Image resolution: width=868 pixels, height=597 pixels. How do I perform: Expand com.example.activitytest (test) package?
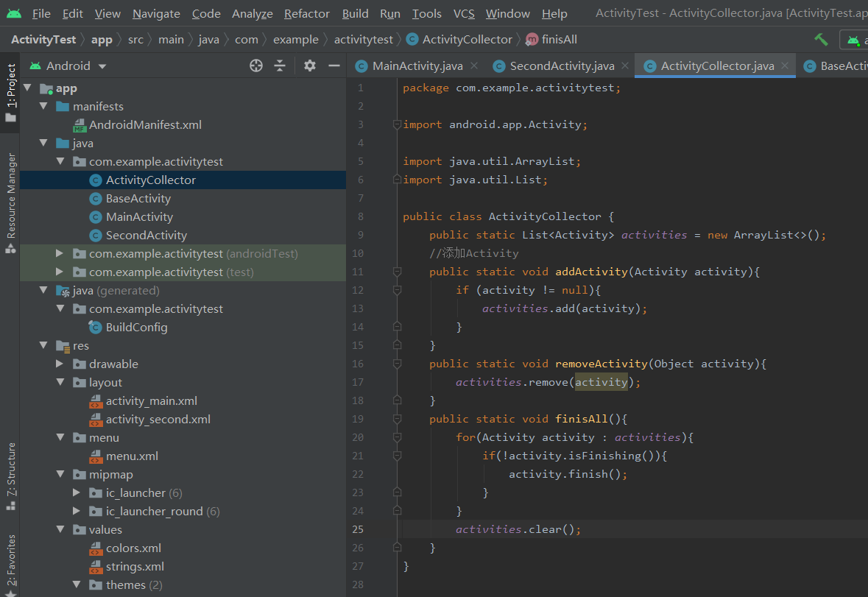pos(59,272)
